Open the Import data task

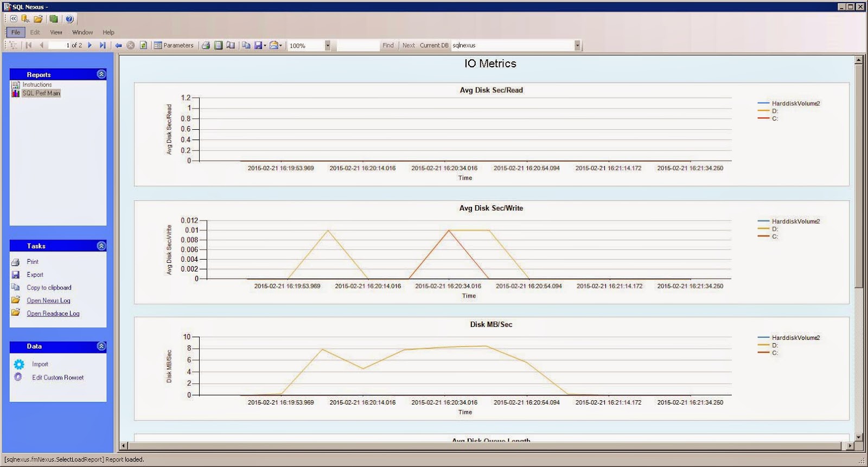coord(40,364)
